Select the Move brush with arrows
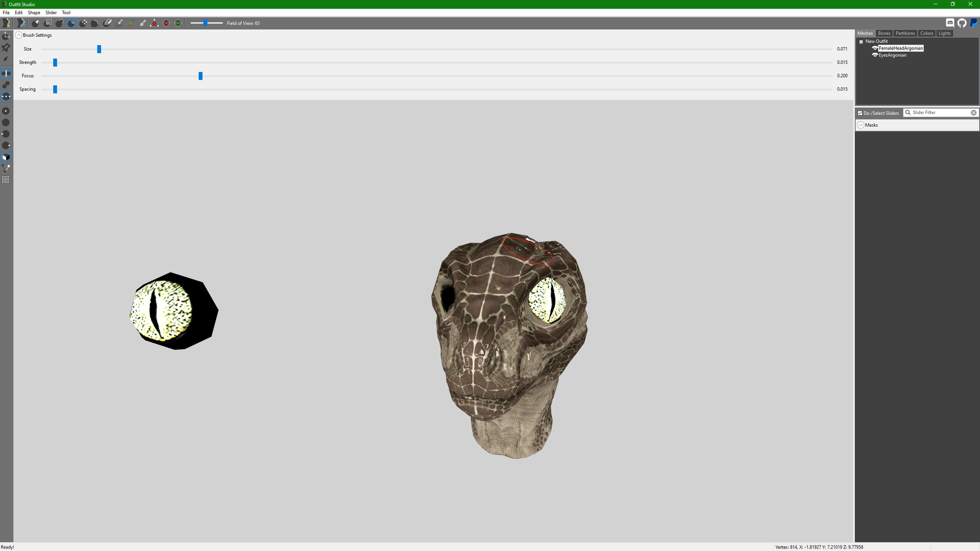 pos(83,23)
